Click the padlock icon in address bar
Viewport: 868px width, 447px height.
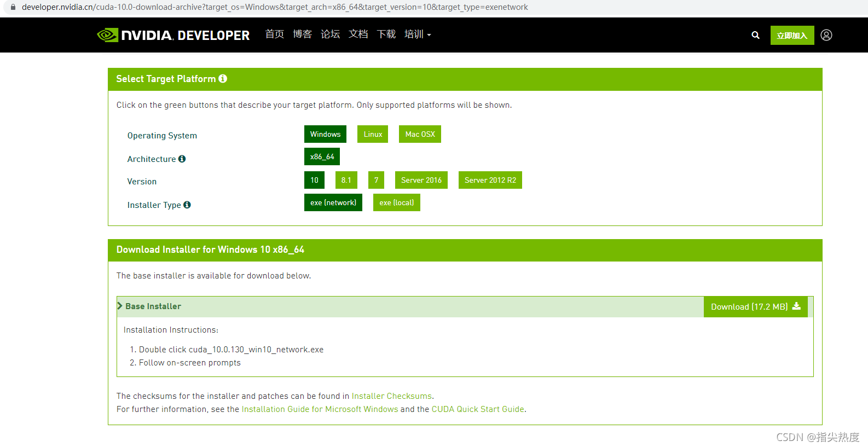click(x=13, y=7)
